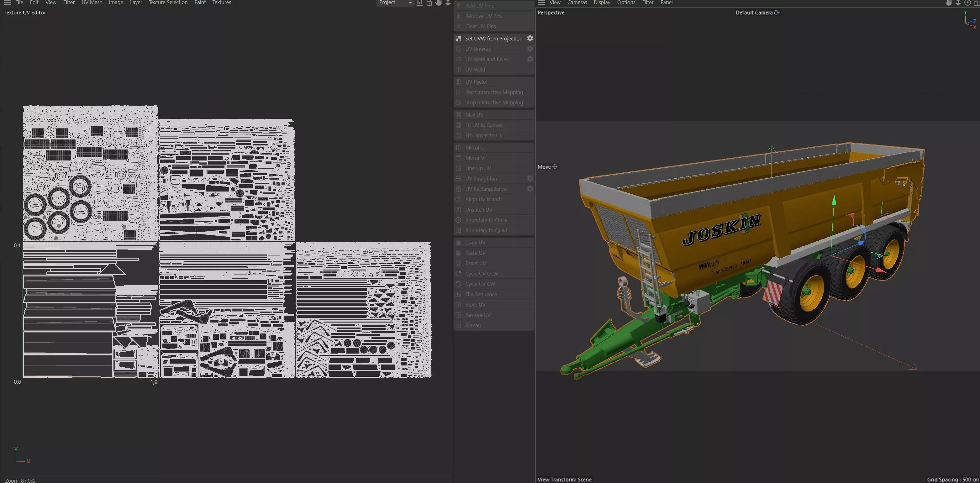Open the viewport Panel menu
The height and width of the screenshot is (483, 980).
(666, 2)
